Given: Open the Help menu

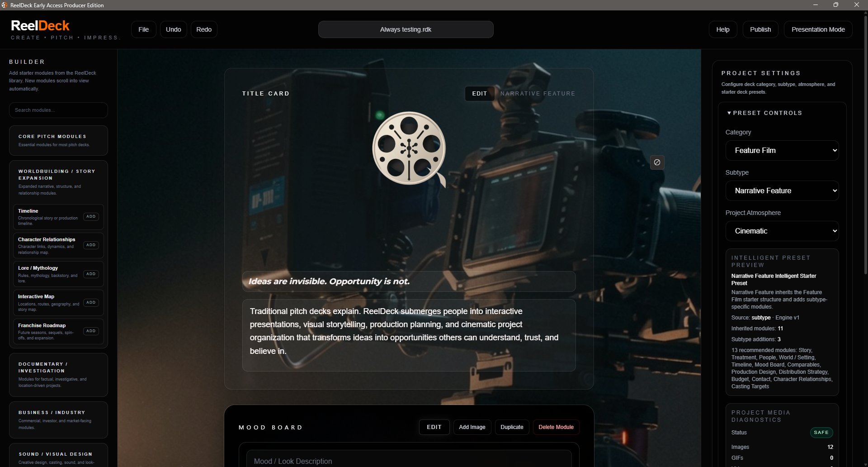Looking at the screenshot, I should (722, 29).
